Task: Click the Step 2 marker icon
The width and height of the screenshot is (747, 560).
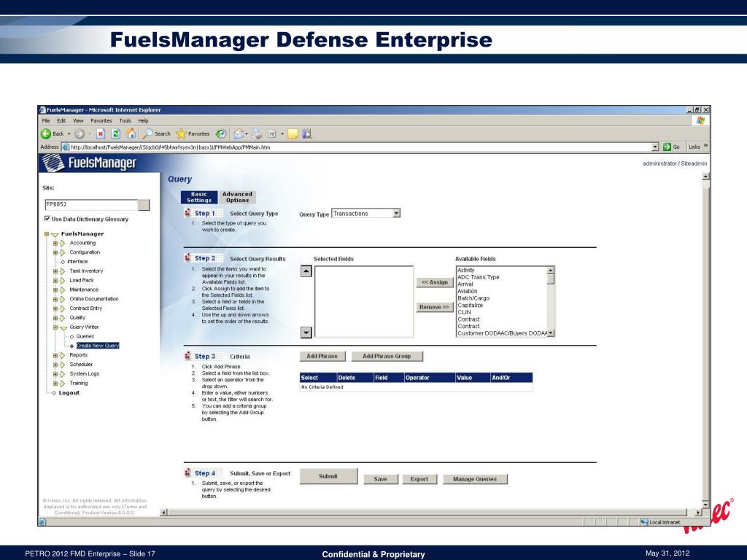Action: point(187,257)
